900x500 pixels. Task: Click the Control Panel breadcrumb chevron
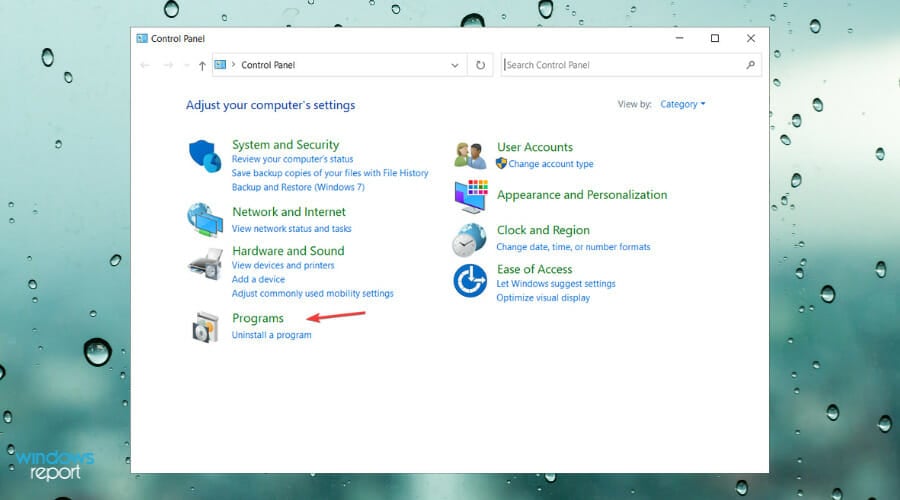point(234,65)
